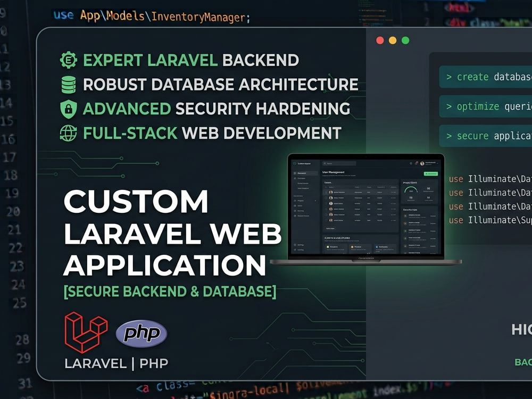The height and width of the screenshot is (399, 532).
Task: Click the purple PHP logo badge
Action: click(142, 334)
